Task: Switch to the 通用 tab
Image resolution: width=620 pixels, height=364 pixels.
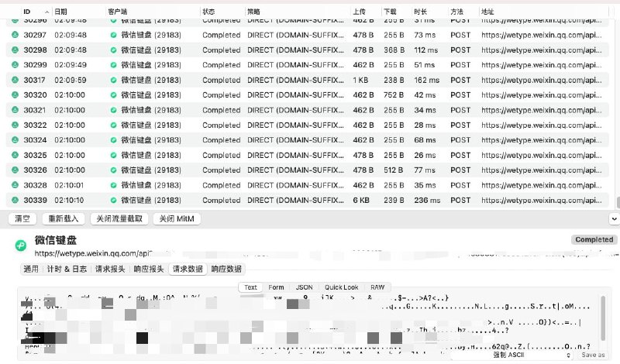Action: [31, 270]
